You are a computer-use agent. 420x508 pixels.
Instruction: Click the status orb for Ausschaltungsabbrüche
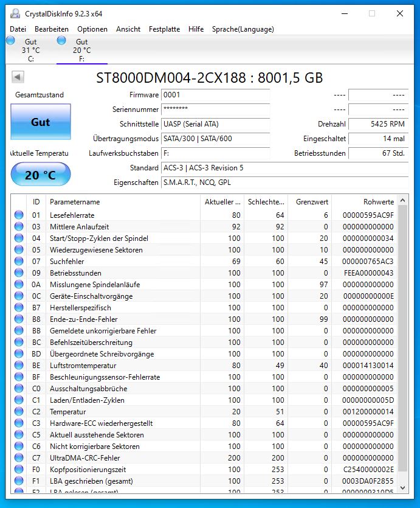click(x=19, y=388)
